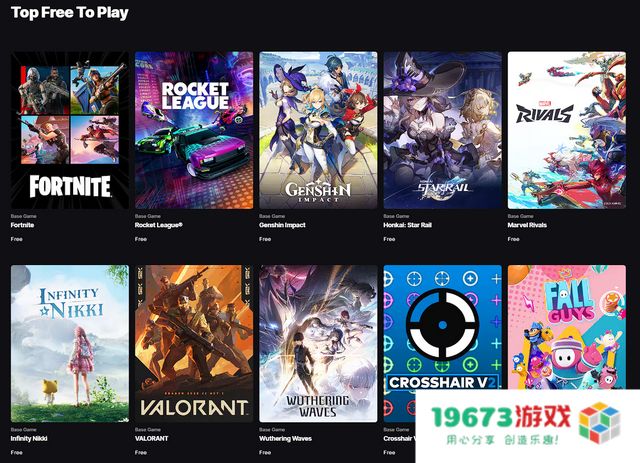Click the 19673 colorful cube logo
This screenshot has width=640, height=463.
599,423
